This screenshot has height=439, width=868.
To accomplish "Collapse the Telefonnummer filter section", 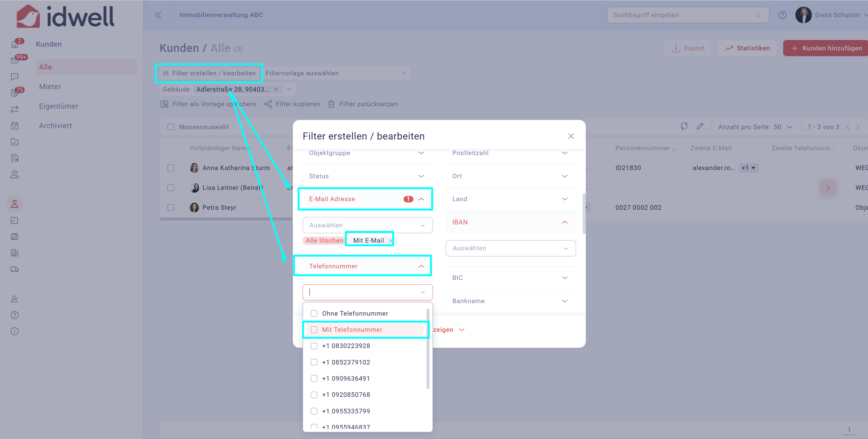I will point(367,266).
